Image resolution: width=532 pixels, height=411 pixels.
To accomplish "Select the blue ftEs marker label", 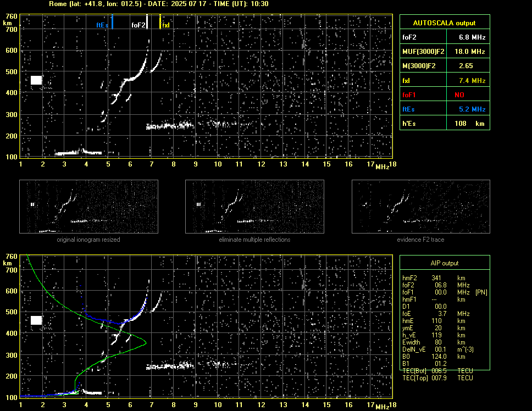I will coord(102,25).
